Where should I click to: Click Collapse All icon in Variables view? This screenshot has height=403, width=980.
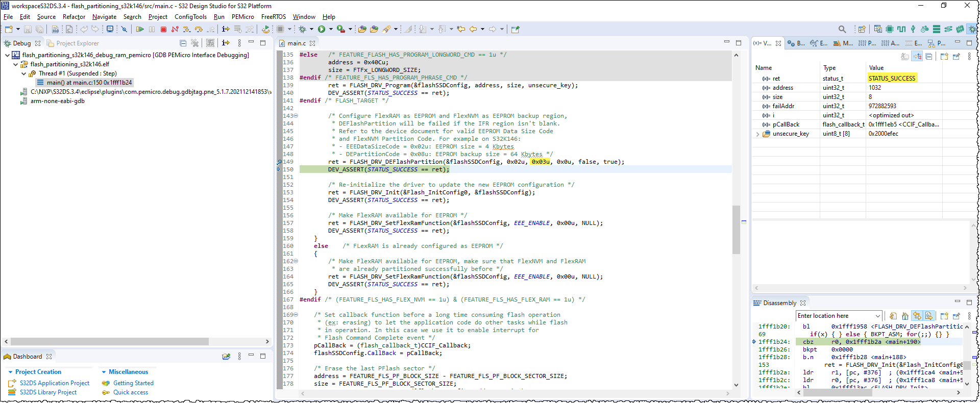click(x=928, y=57)
